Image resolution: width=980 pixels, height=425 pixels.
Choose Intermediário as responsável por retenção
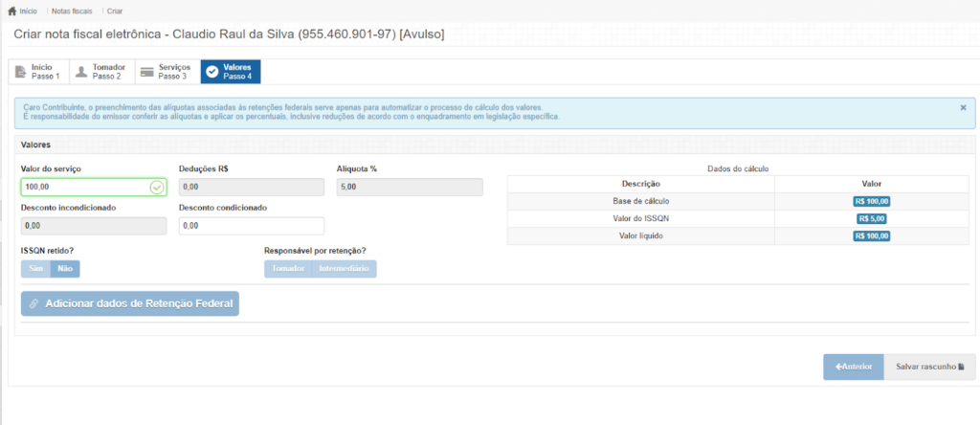(x=344, y=269)
